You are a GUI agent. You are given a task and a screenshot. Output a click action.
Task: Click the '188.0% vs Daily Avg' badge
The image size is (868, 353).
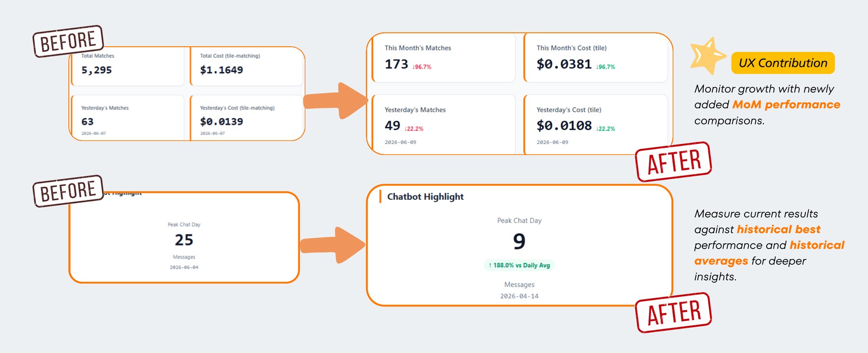(519, 265)
